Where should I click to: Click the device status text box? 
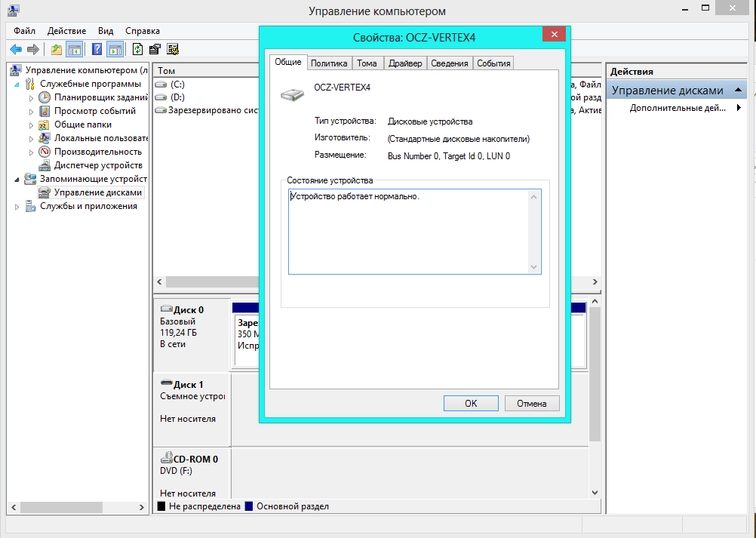413,231
